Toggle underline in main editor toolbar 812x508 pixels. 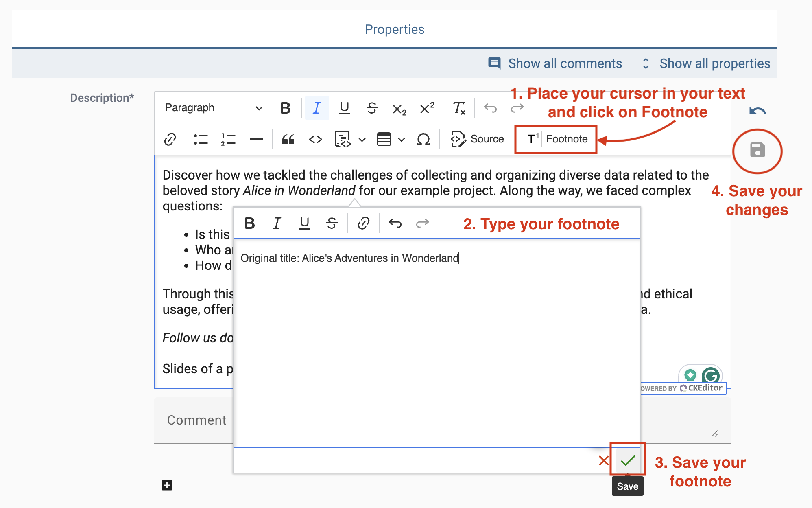(x=344, y=108)
